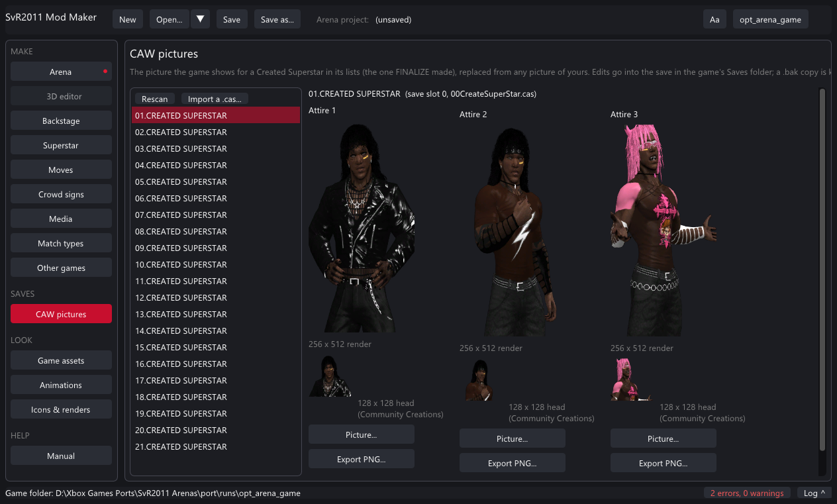The width and height of the screenshot is (837, 504).
Task: Select 06.CREATED SUPERSTAR in list
Action: [x=216, y=198]
